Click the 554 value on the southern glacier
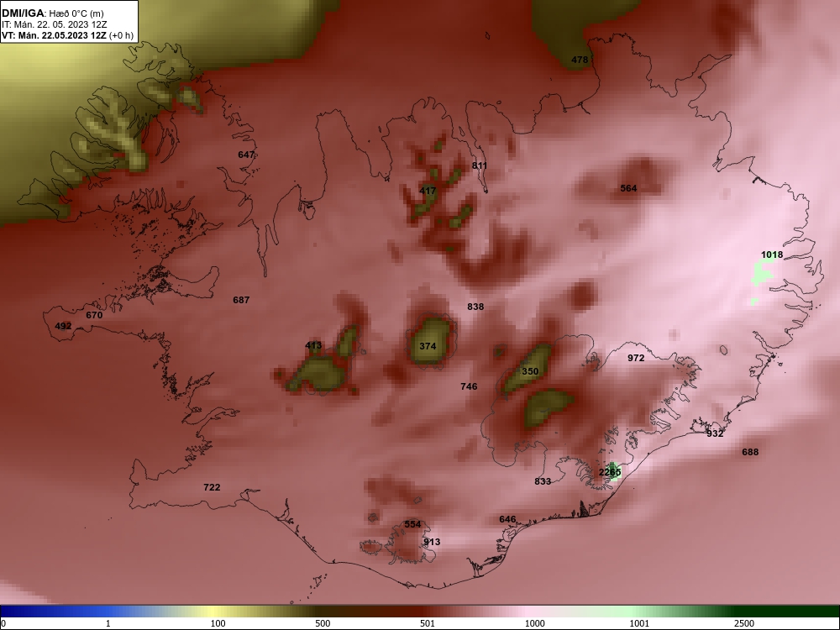 pyautogui.click(x=412, y=524)
